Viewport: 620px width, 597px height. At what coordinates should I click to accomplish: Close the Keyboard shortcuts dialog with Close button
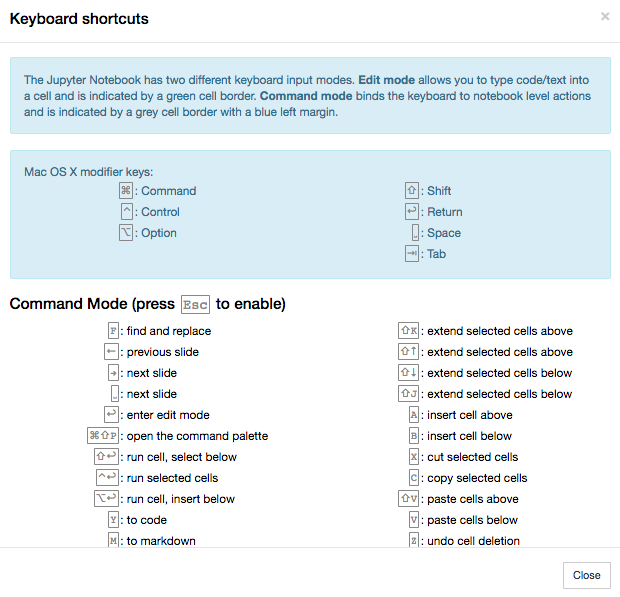tap(586, 575)
